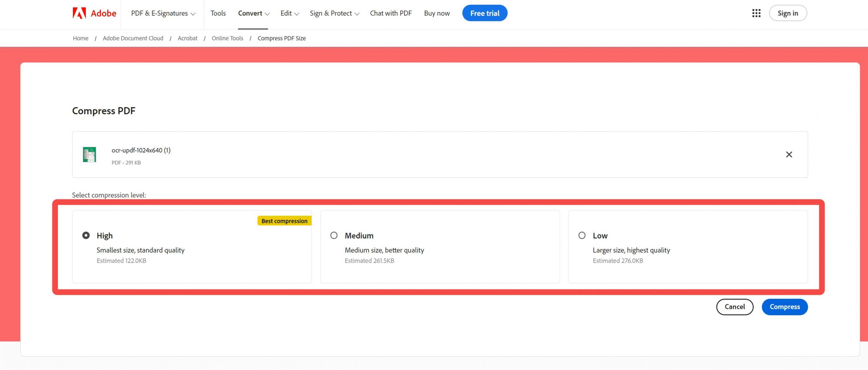Image resolution: width=868 pixels, height=370 pixels.
Task: Select Chat with PDF
Action: pos(391,13)
